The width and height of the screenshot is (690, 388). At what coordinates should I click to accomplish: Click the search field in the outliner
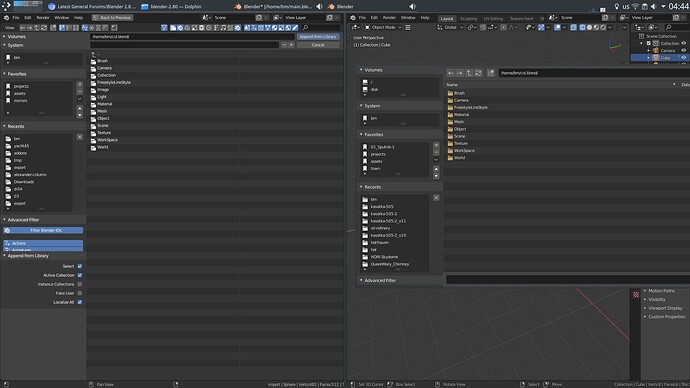[x=677, y=27]
